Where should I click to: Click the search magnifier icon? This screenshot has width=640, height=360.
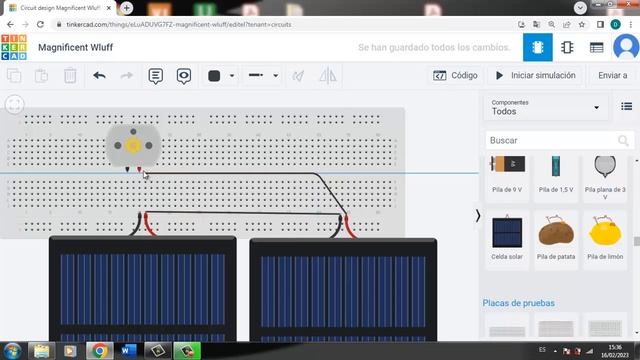click(x=623, y=141)
